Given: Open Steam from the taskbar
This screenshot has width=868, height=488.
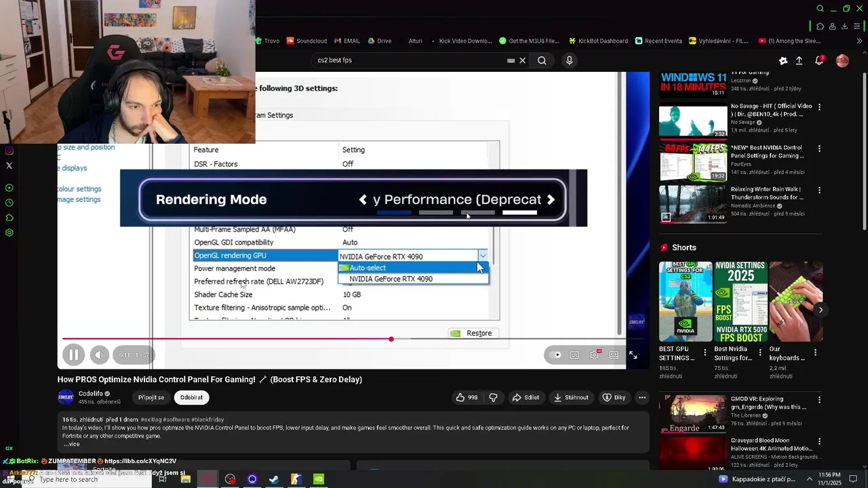Looking at the screenshot, I should point(274,479).
